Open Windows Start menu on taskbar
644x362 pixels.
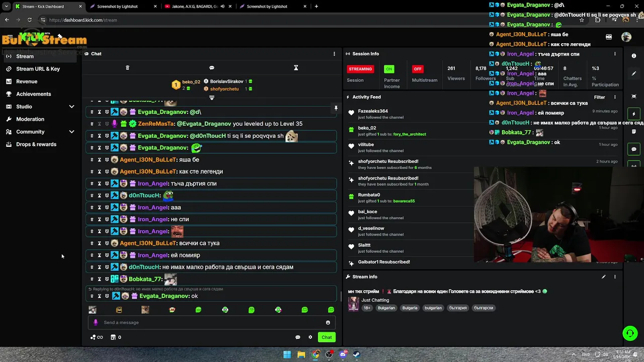[287, 354]
